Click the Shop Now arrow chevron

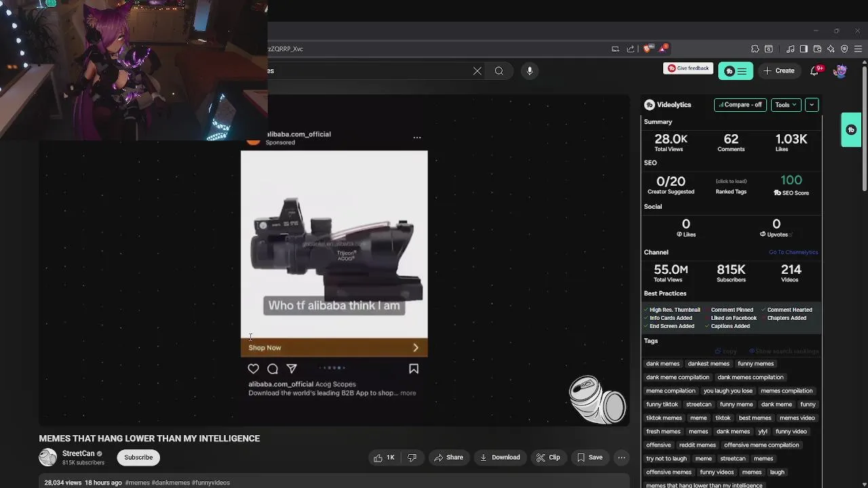(x=416, y=348)
